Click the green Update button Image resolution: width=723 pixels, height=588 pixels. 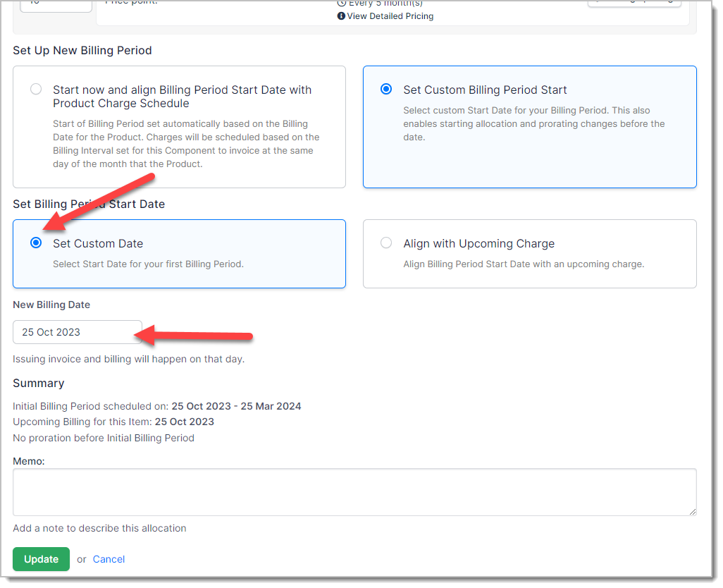pos(41,559)
